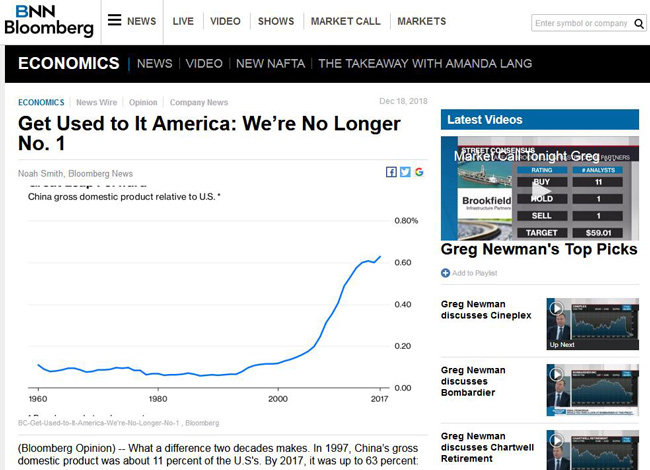Share the article via Google icon

[x=419, y=172]
